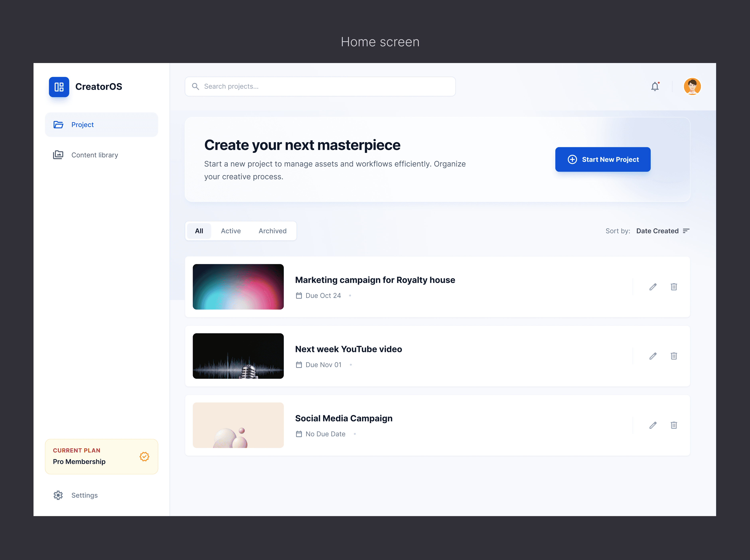Select the All filter tab
This screenshot has width=750, height=560.
point(199,231)
